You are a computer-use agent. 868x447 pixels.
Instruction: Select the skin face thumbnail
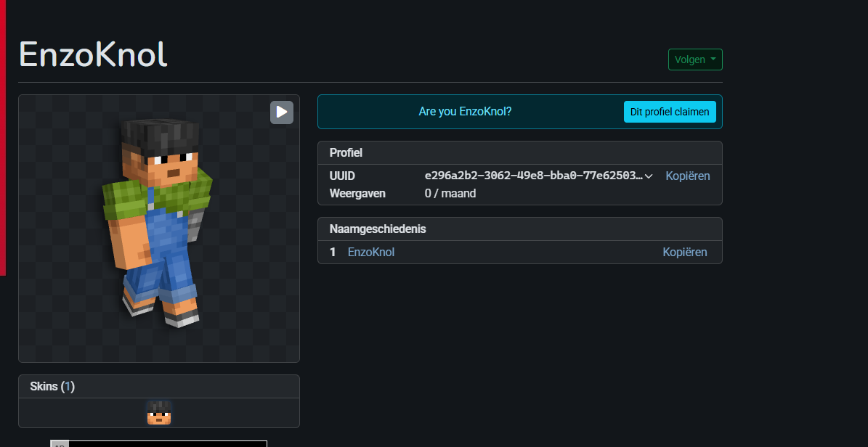coord(158,413)
